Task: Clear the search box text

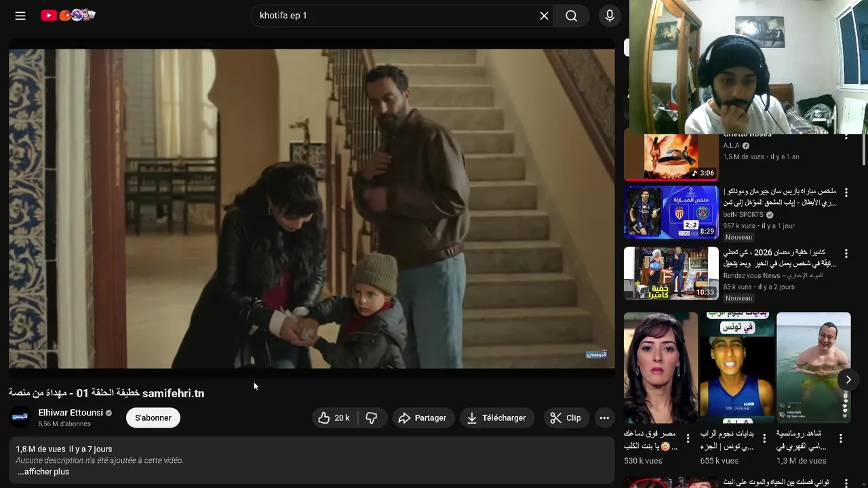Action: tap(544, 16)
